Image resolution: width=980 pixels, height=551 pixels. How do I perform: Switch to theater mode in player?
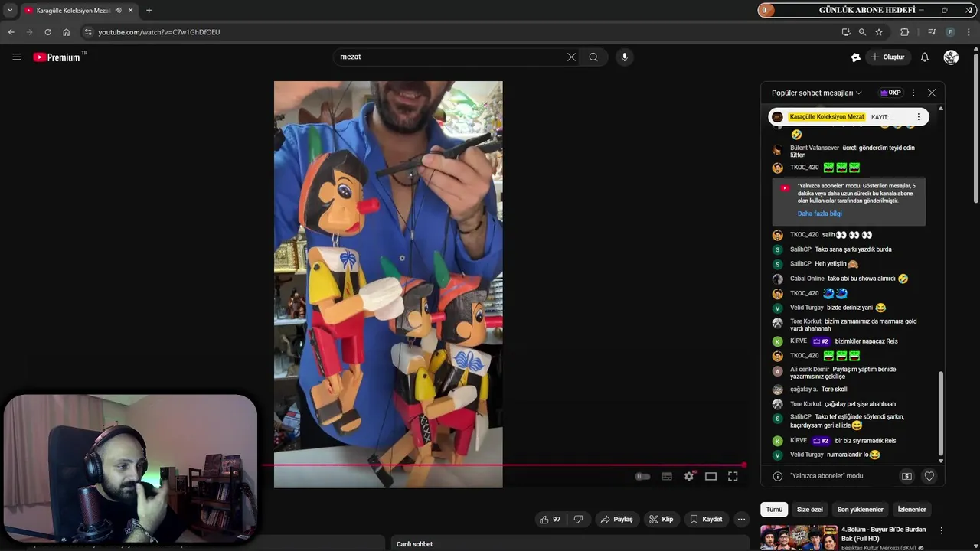pyautogui.click(x=710, y=476)
